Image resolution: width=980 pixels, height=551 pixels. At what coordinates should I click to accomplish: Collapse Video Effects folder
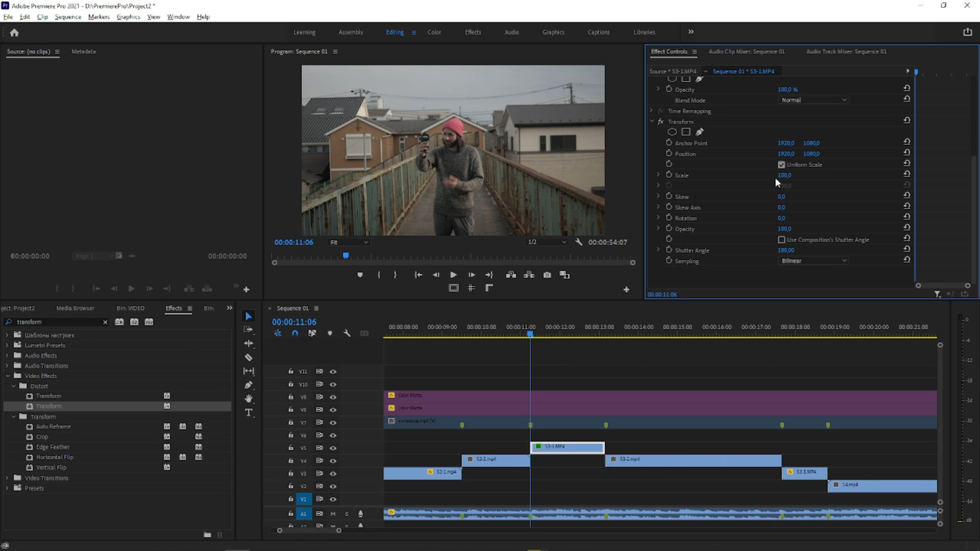coord(8,376)
